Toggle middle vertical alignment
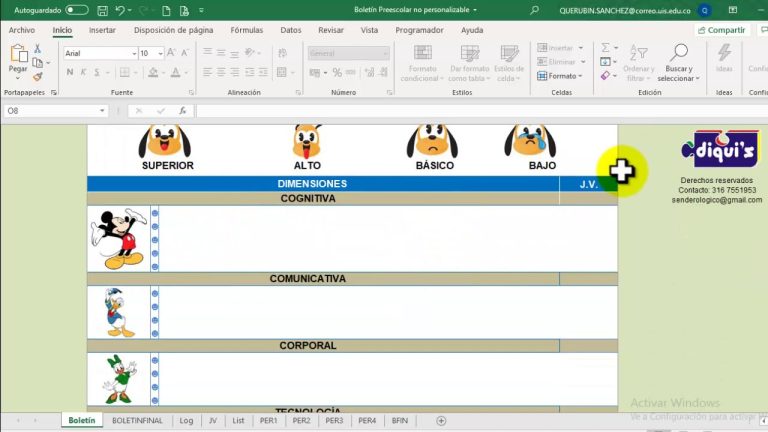The height and width of the screenshot is (432, 768). (221, 53)
